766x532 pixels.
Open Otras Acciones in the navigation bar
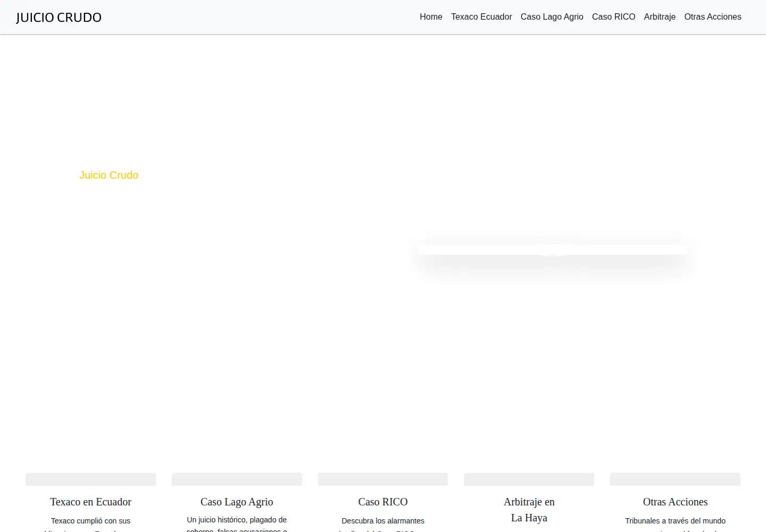point(713,17)
